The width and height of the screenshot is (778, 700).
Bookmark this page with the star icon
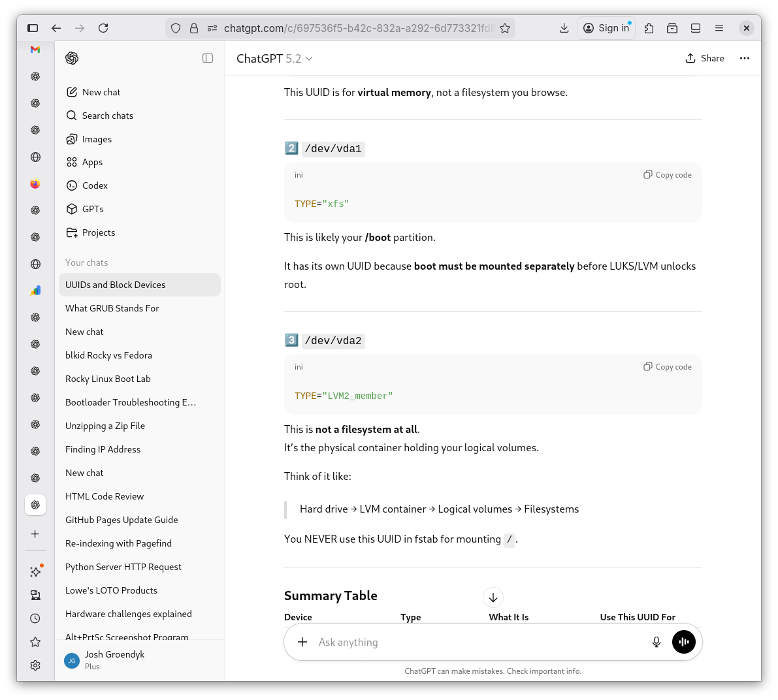tap(505, 28)
